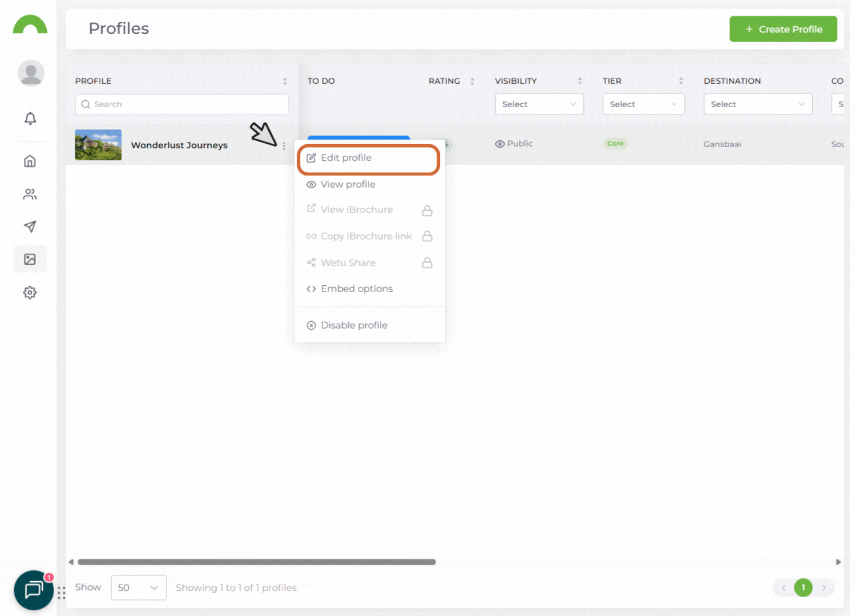Open the chat support bubble

click(x=34, y=590)
